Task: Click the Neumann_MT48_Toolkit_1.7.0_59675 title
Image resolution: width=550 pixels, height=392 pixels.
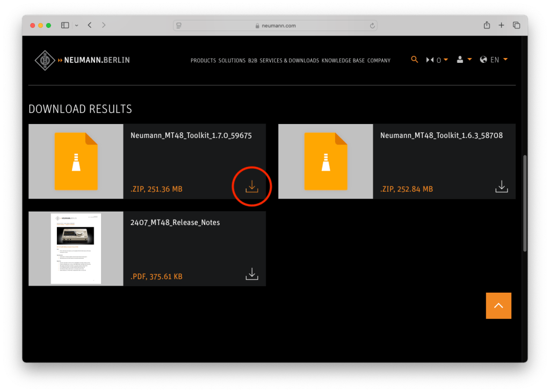Action: tap(191, 136)
